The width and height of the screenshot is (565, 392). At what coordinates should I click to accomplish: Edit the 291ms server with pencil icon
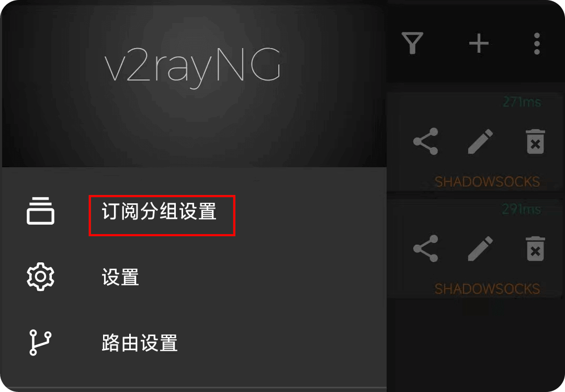[x=480, y=248]
